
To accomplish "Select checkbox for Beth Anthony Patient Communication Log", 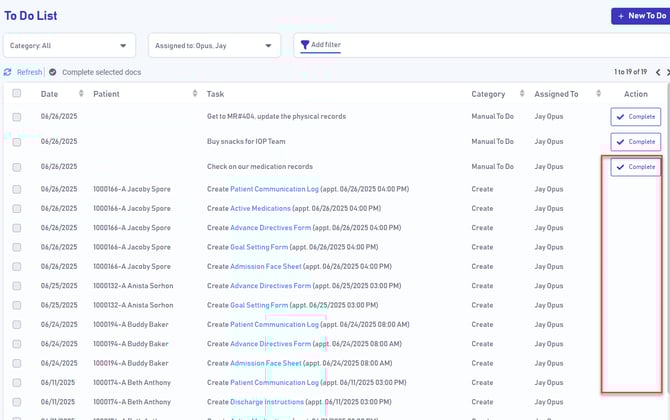I will [x=17, y=383].
